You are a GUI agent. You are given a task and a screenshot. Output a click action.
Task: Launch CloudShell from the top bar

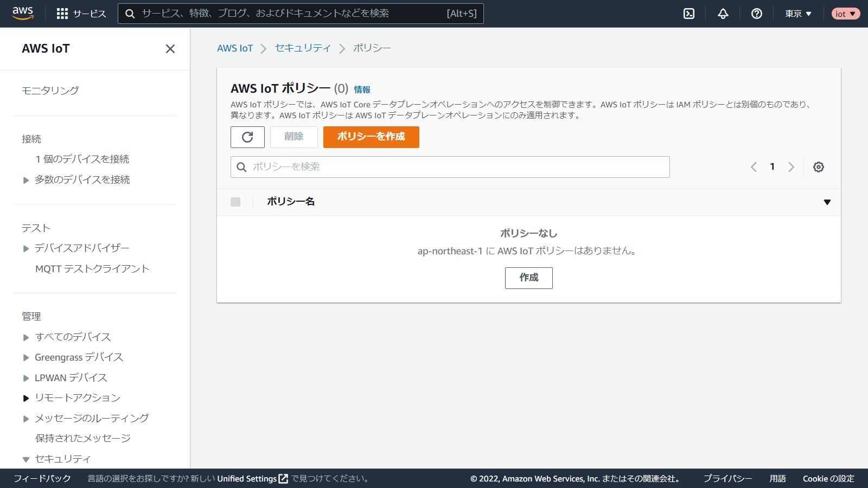point(689,14)
